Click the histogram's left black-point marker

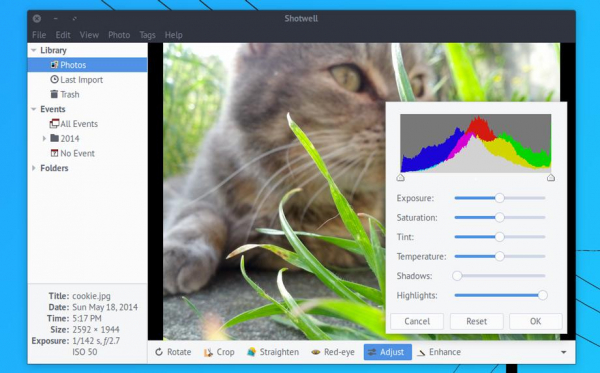pyautogui.click(x=400, y=177)
